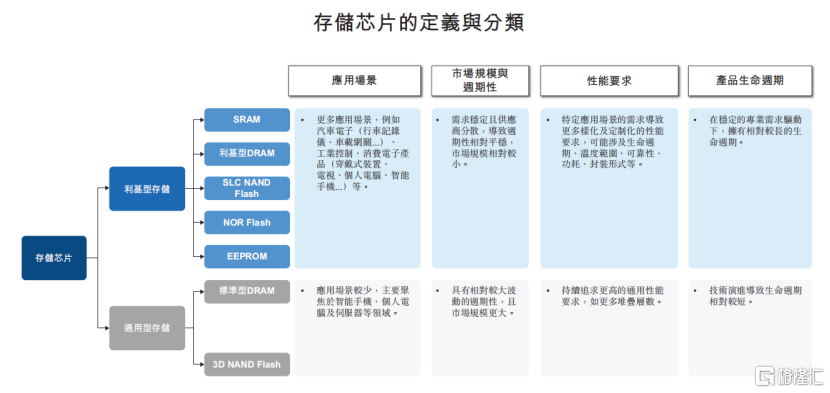Select the EEPROM box
The image size is (830, 393).
[247, 256]
